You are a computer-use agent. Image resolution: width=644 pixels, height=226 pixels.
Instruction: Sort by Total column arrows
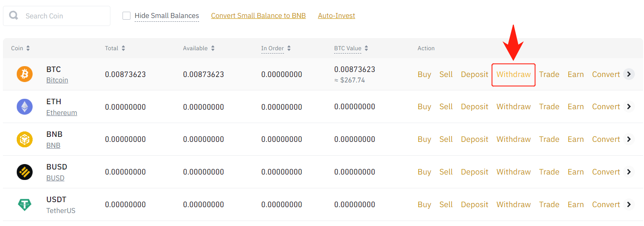click(123, 49)
